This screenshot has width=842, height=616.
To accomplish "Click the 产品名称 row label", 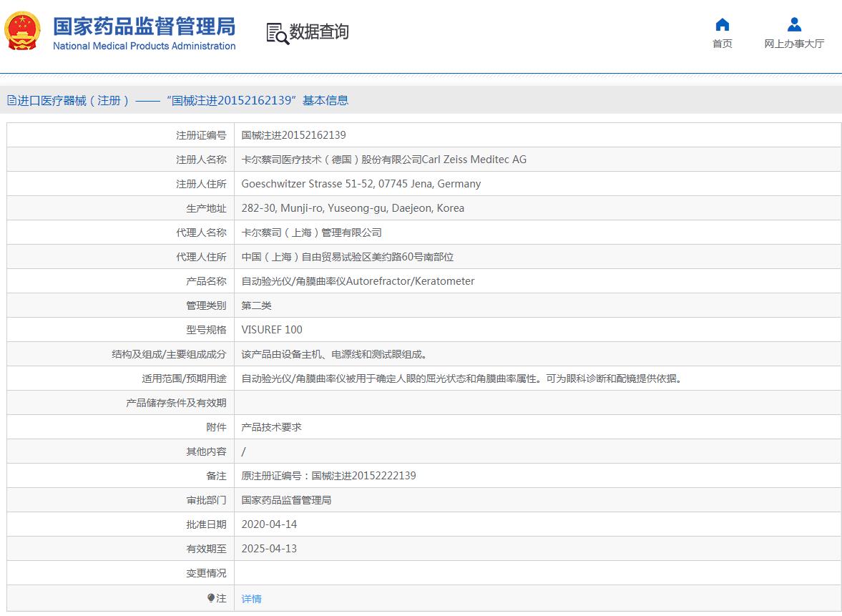I will pyautogui.click(x=206, y=281).
